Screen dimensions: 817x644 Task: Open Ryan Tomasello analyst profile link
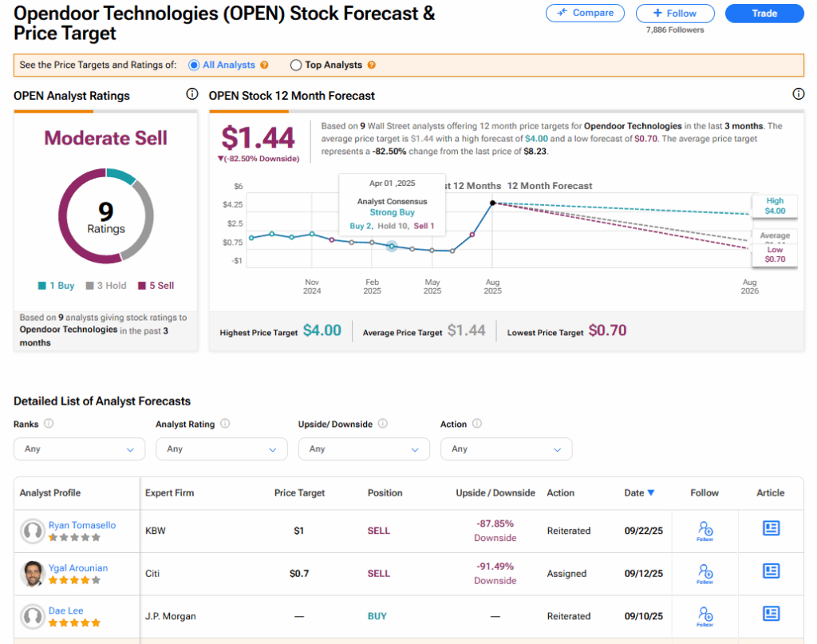(82, 525)
